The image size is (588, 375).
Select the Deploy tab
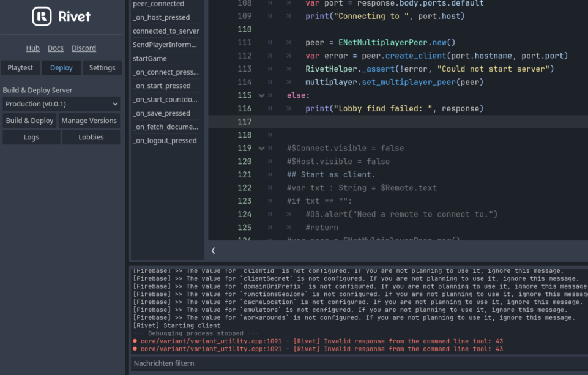tap(61, 68)
